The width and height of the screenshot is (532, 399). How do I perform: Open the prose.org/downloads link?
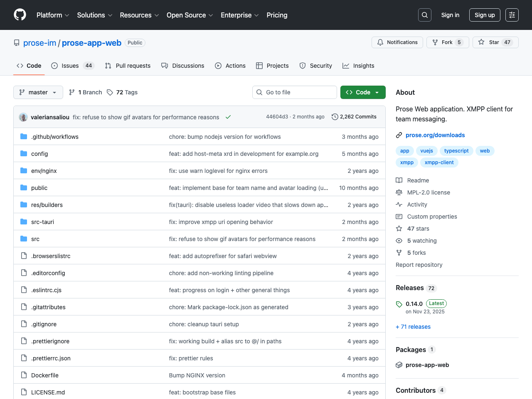[x=435, y=135]
